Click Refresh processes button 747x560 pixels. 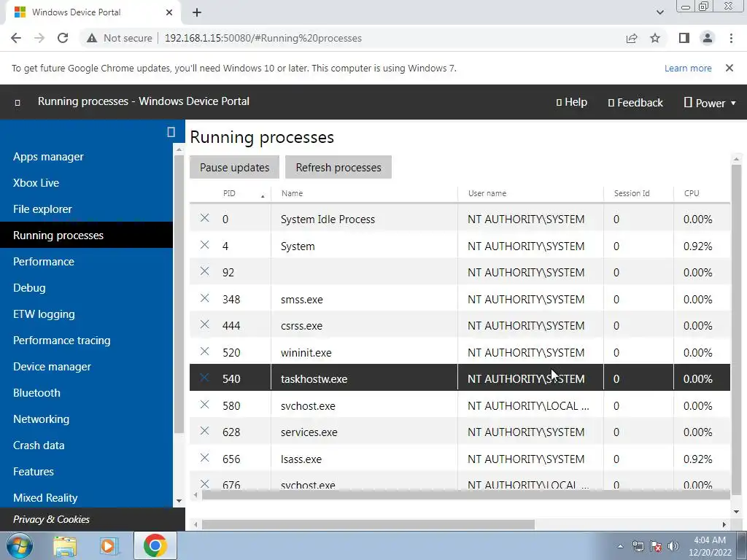tap(338, 167)
